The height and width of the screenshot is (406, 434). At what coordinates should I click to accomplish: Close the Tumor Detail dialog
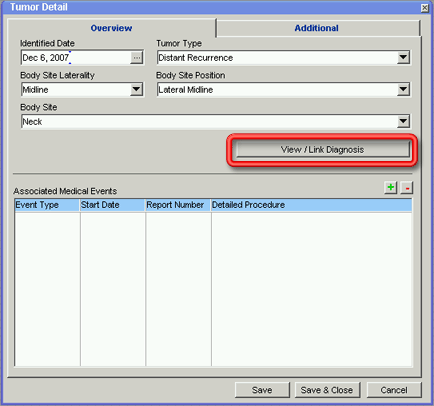[x=424, y=8]
